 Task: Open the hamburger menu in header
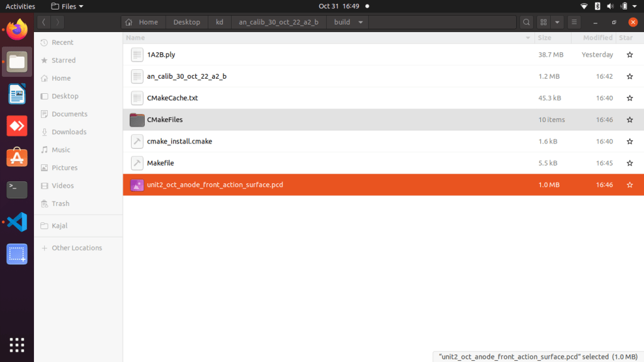point(574,22)
